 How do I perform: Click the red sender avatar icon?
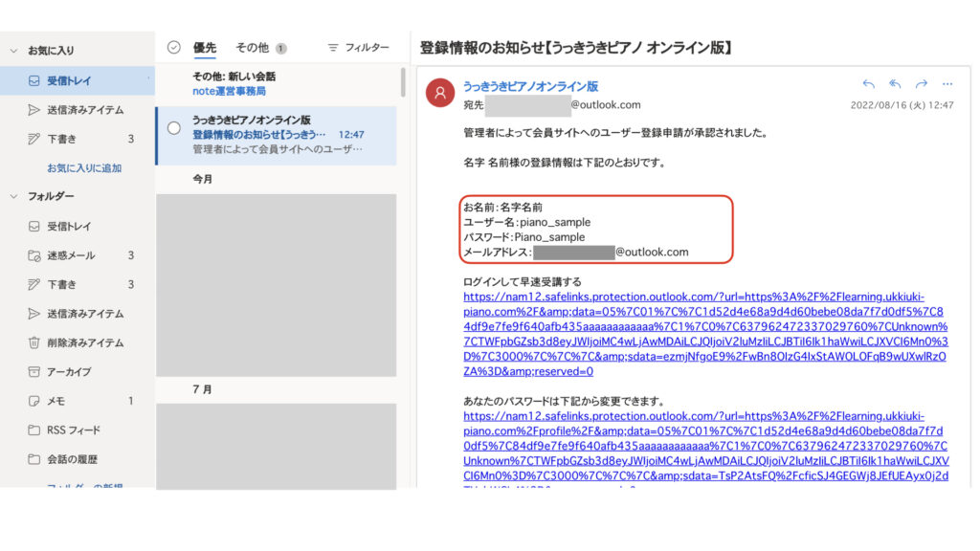(x=439, y=92)
